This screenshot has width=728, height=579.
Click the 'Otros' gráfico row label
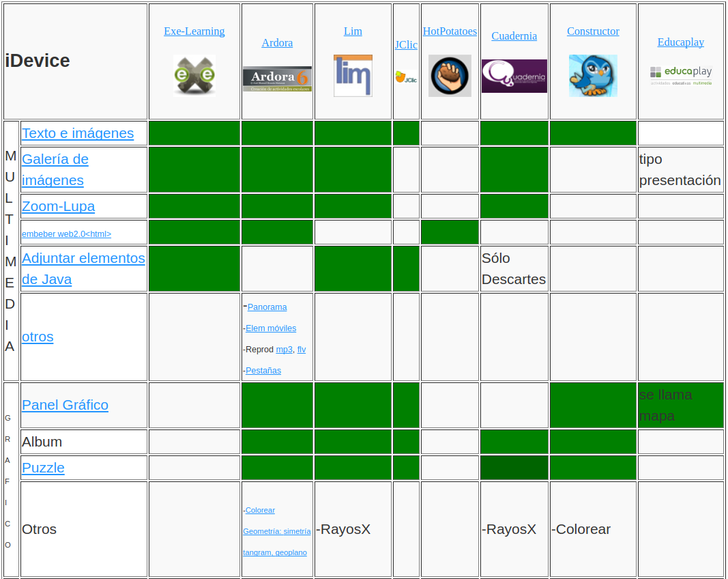(x=39, y=529)
